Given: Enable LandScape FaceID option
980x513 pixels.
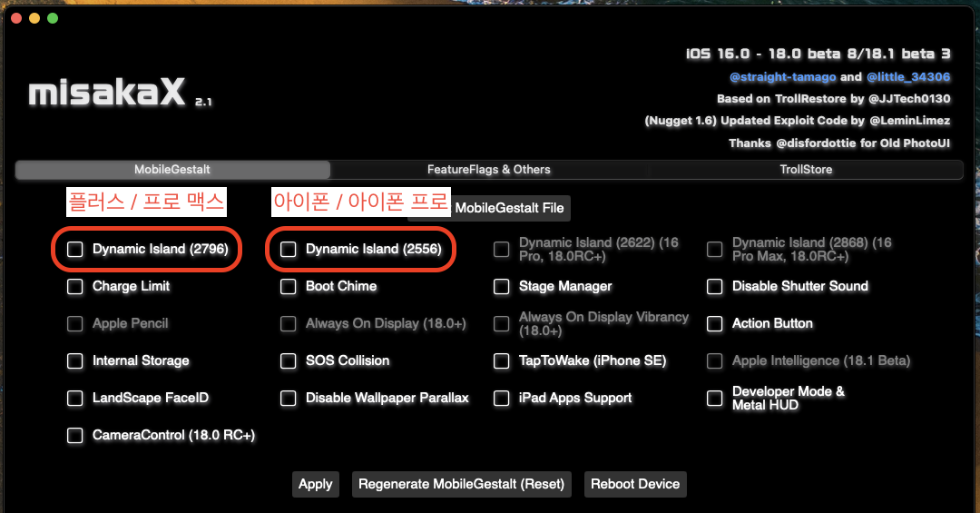Looking at the screenshot, I should (x=75, y=398).
